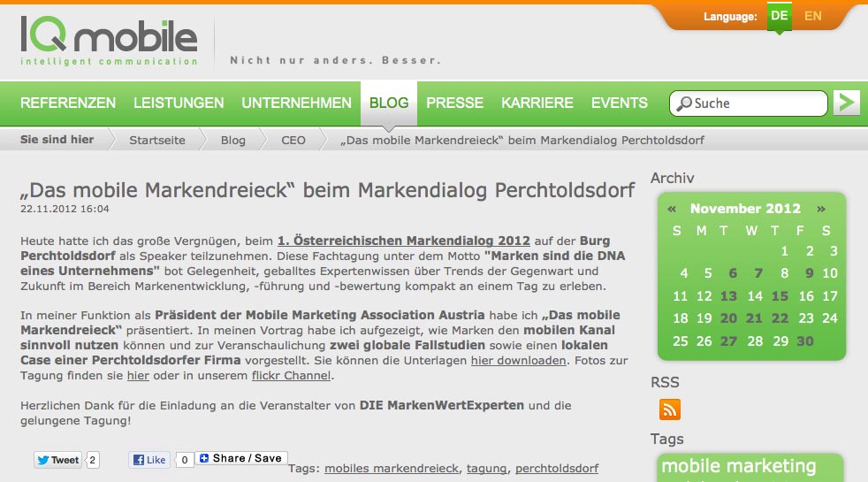
Task: Go to the CEO breadcrumb
Action: [293, 140]
